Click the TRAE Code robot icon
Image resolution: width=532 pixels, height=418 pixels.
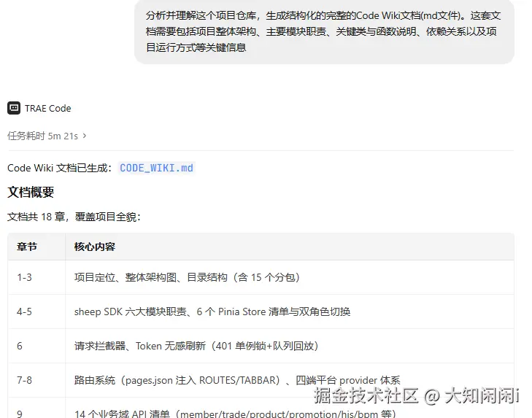click(x=14, y=108)
